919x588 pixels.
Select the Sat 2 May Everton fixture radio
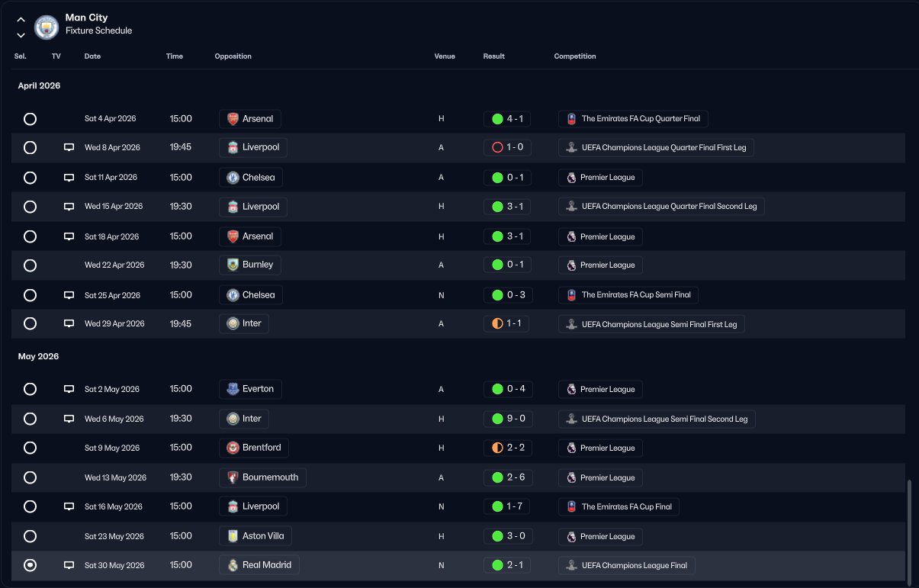tap(30, 389)
